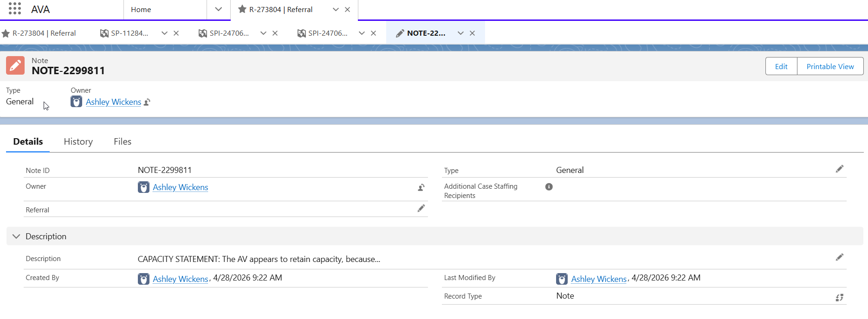
Task: Open the SP-11284... subtab dropdown arrow
Action: [164, 33]
